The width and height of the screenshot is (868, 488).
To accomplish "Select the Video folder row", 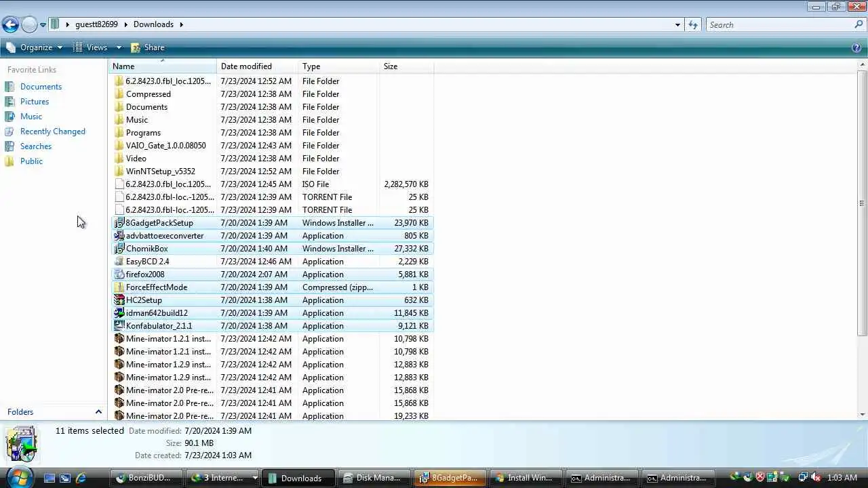I will pos(271,159).
